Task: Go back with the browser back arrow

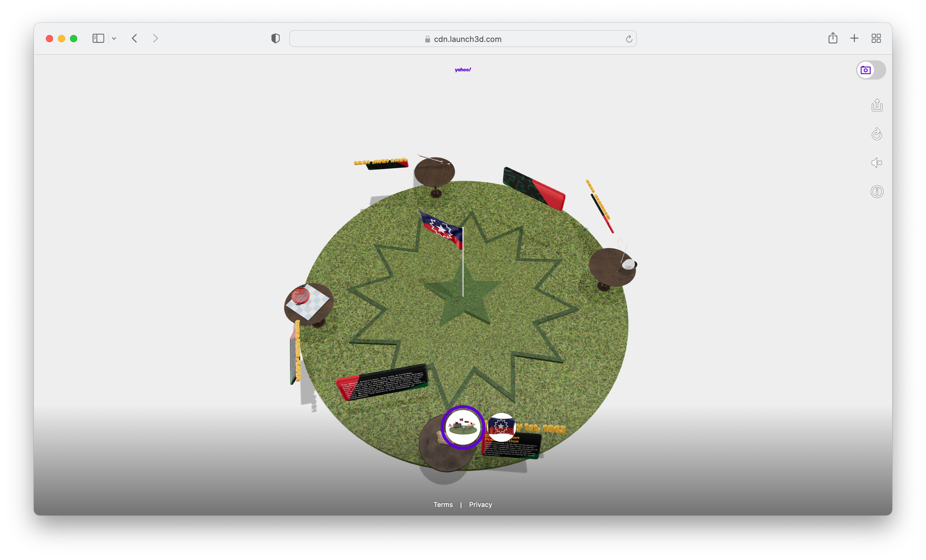Action: 135,38
